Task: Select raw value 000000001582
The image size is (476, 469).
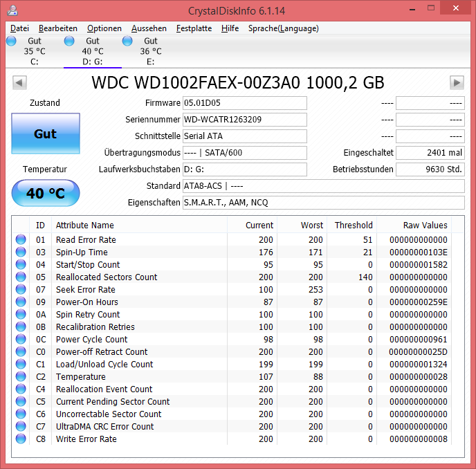Action: click(419, 265)
